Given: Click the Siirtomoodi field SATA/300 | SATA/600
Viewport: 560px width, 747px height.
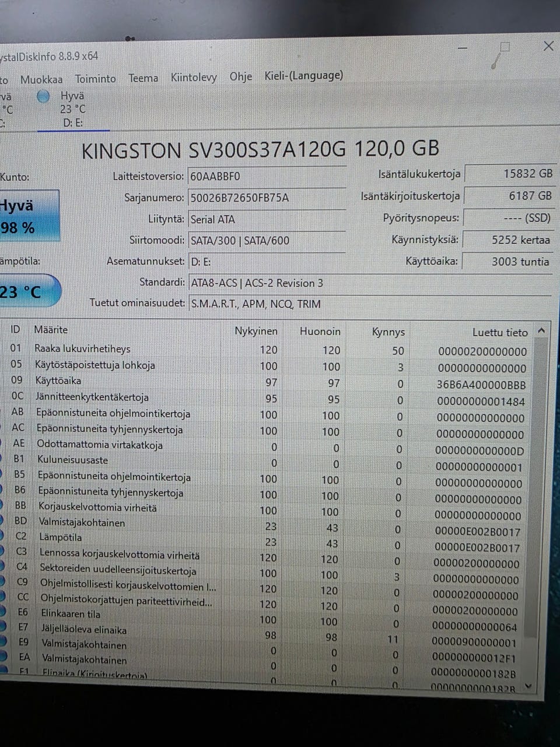Looking at the screenshot, I should point(267,240).
